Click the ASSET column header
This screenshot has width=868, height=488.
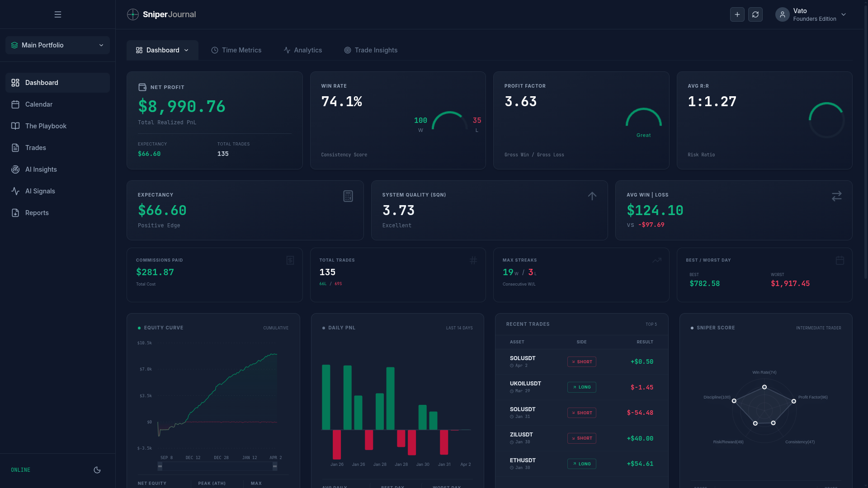point(517,342)
